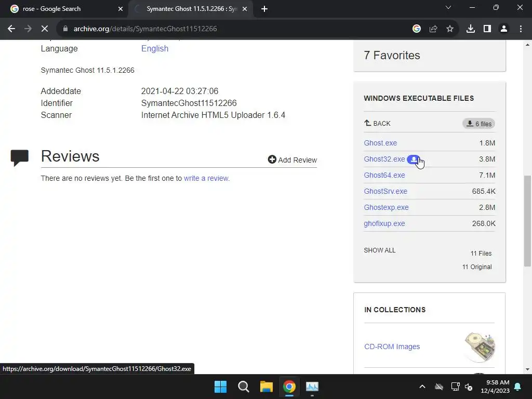Click muted volume tray icon
This screenshot has height=399, width=532.
point(469,387)
